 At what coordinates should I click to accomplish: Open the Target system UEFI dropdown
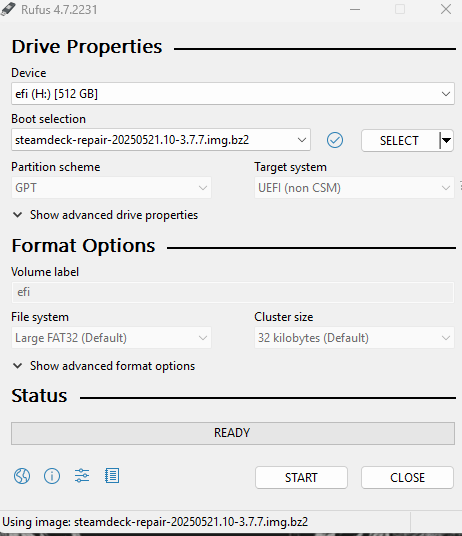pos(354,188)
